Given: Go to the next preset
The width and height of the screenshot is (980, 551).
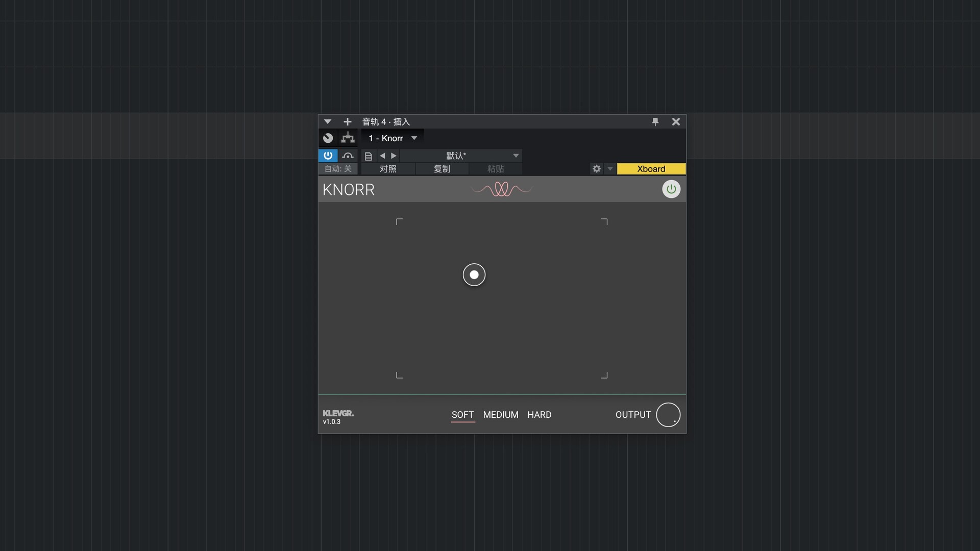Looking at the screenshot, I should [x=394, y=156].
